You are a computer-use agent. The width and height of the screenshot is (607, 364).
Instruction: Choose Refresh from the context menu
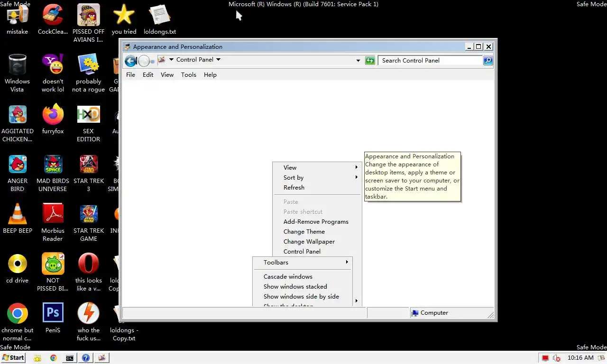[x=316, y=187]
